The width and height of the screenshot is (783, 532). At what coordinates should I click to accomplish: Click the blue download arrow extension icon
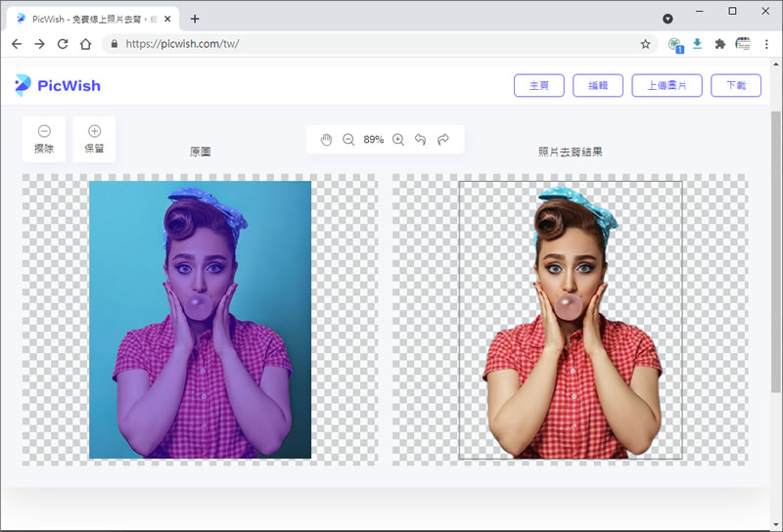pos(698,44)
